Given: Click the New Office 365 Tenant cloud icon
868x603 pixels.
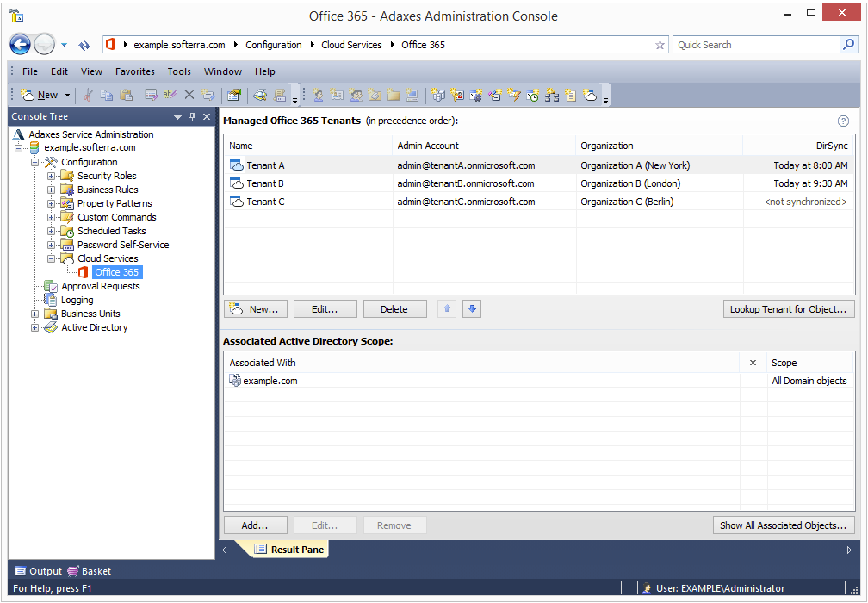Looking at the screenshot, I should point(590,96).
